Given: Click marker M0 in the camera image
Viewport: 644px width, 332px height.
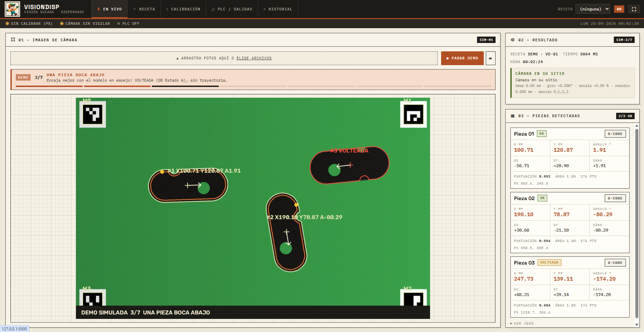Looking at the screenshot, I should [92, 114].
